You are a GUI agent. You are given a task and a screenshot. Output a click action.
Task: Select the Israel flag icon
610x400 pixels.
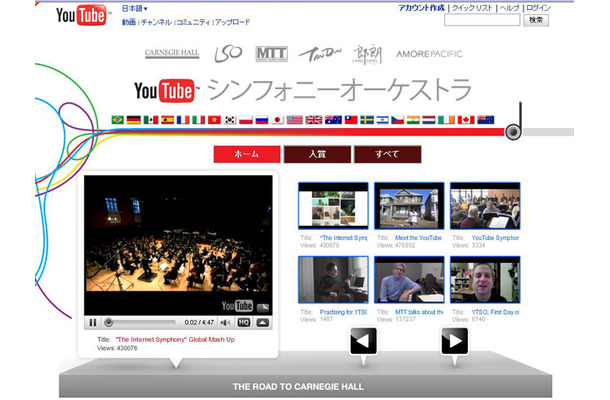click(382, 120)
